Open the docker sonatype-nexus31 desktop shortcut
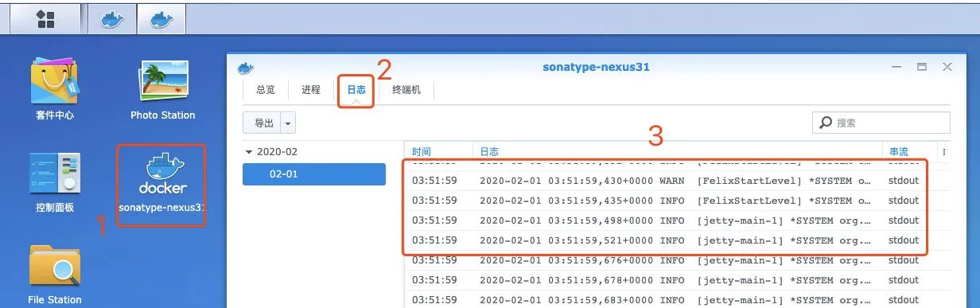The height and width of the screenshot is (308, 980). pos(162,185)
